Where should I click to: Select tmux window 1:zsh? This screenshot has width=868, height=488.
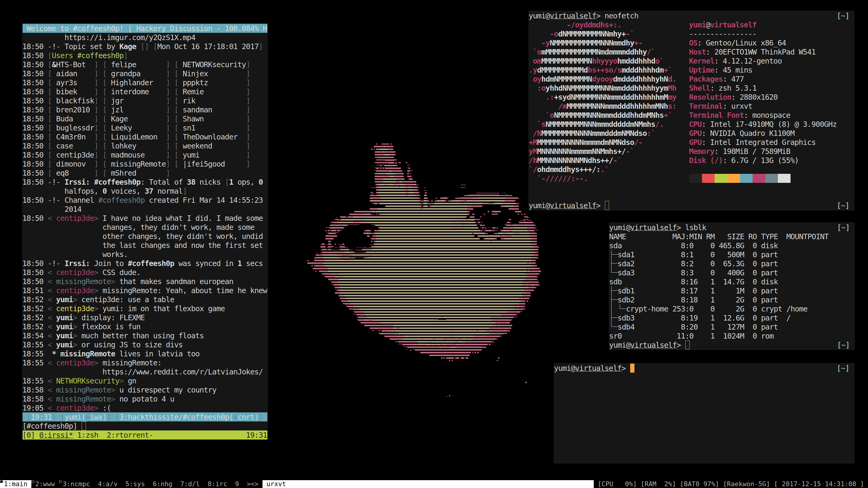[x=88, y=435]
